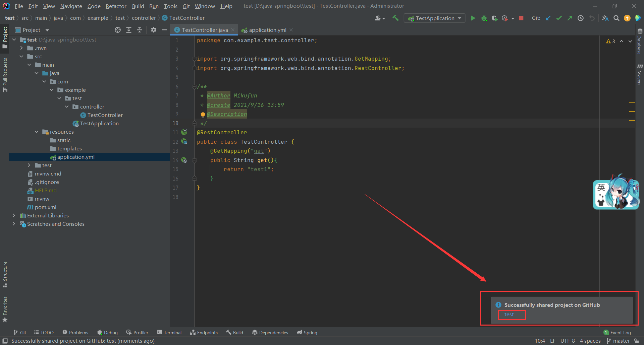Open the user account icon dropdown
The height and width of the screenshot is (345, 644).
380,18
